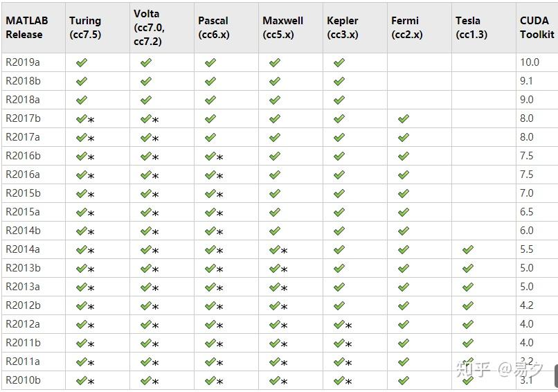Image resolution: width=558 pixels, height=392 pixels.
Task: Click the Volta checkmark for R2018b
Action: [x=145, y=81]
